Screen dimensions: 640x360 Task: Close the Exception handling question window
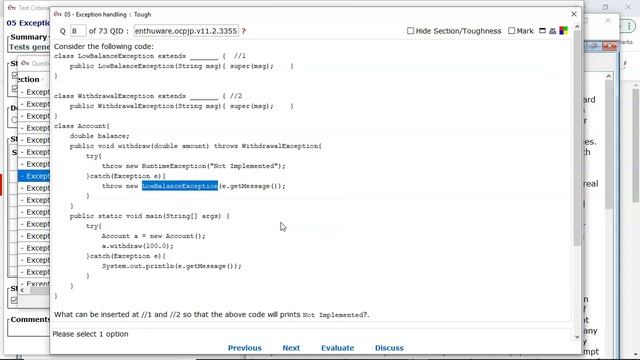[574, 14]
